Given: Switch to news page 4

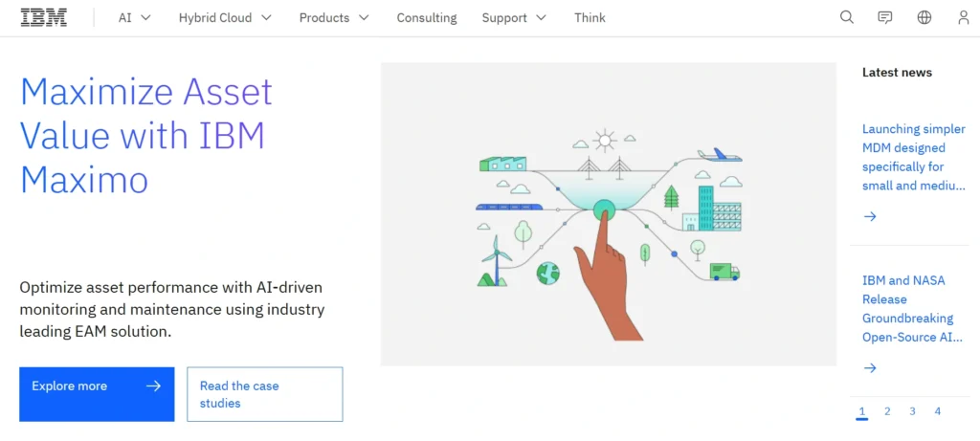Looking at the screenshot, I should 938,411.
